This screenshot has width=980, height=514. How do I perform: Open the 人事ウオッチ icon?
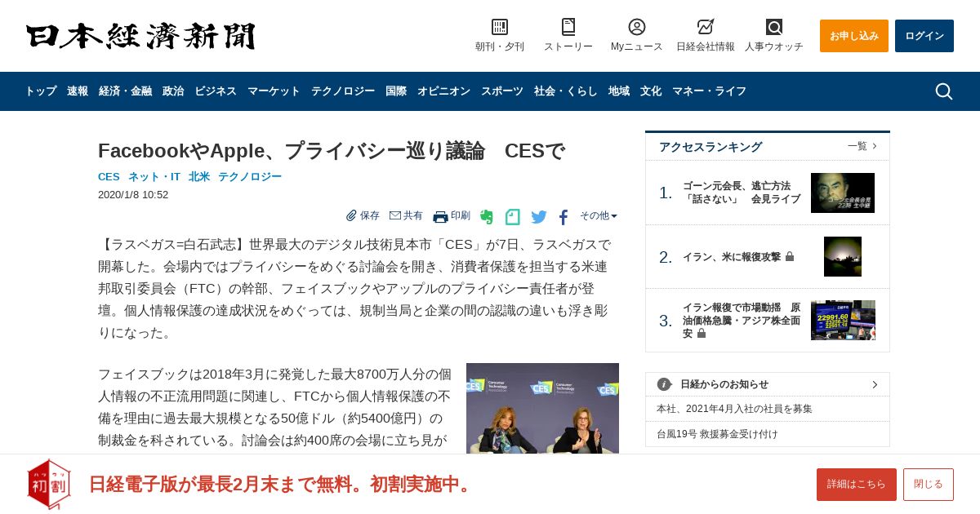click(x=774, y=27)
